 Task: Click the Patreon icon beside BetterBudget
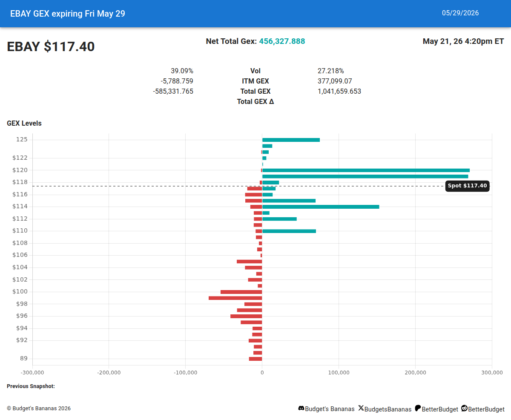(x=418, y=408)
